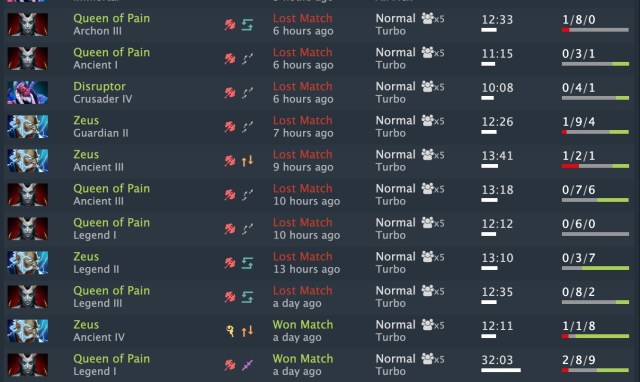The height and width of the screenshot is (382, 640).
Task: Click the Won Match link in Ancient IV Zeus row
Action: click(303, 325)
